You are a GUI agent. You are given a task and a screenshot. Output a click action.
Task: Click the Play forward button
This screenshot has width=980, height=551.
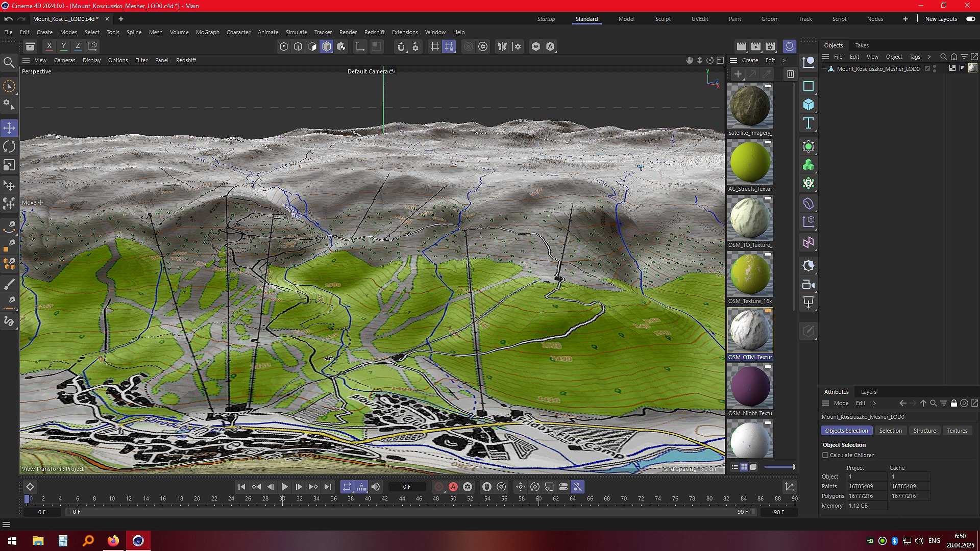click(285, 487)
